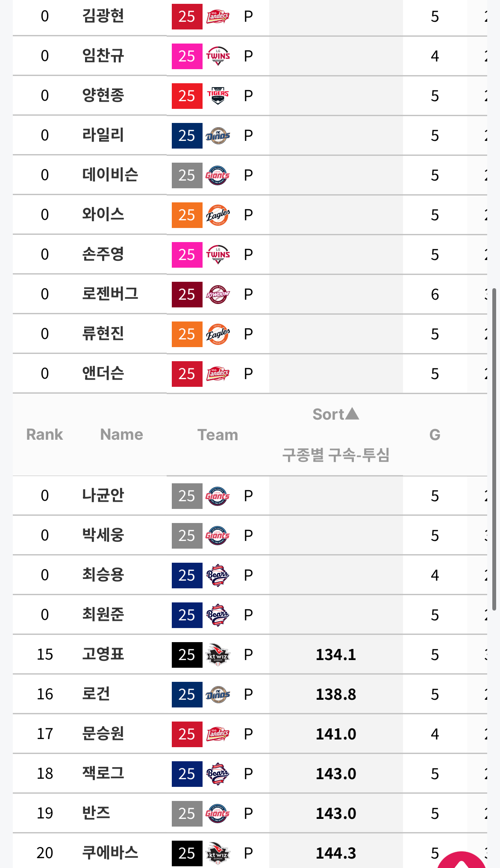Open player 쿠에바스 profile link
This screenshot has height=868, width=500.
110,853
